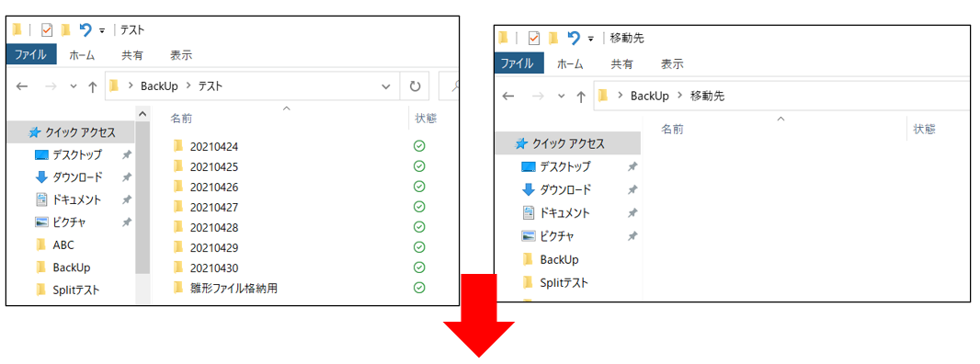Select folder 20210427

pos(214,207)
